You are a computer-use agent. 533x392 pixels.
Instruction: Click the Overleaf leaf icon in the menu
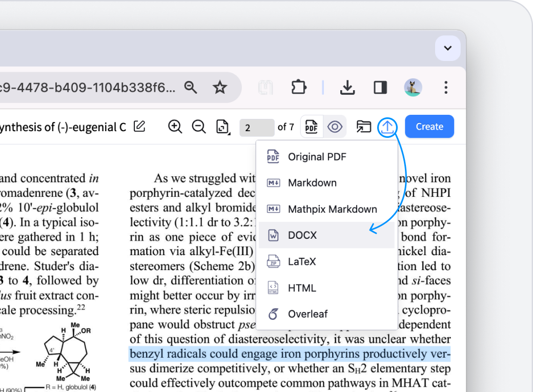273,314
